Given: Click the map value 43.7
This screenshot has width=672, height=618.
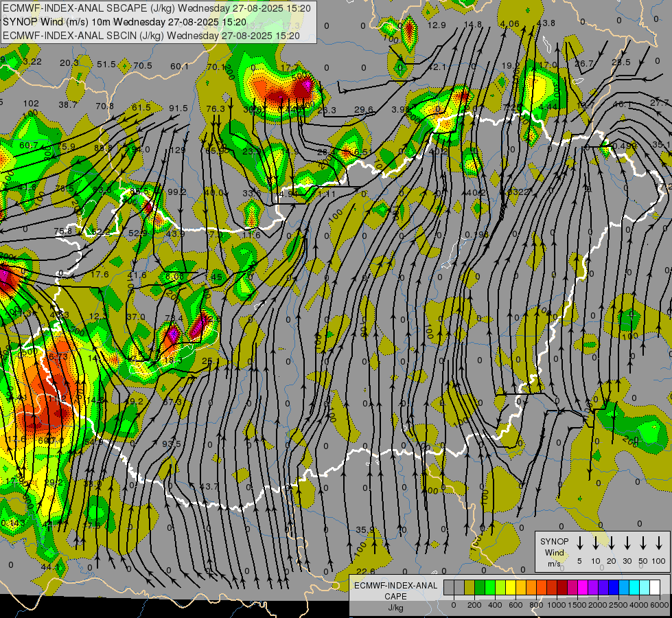Looking at the screenshot, I should point(209,486).
